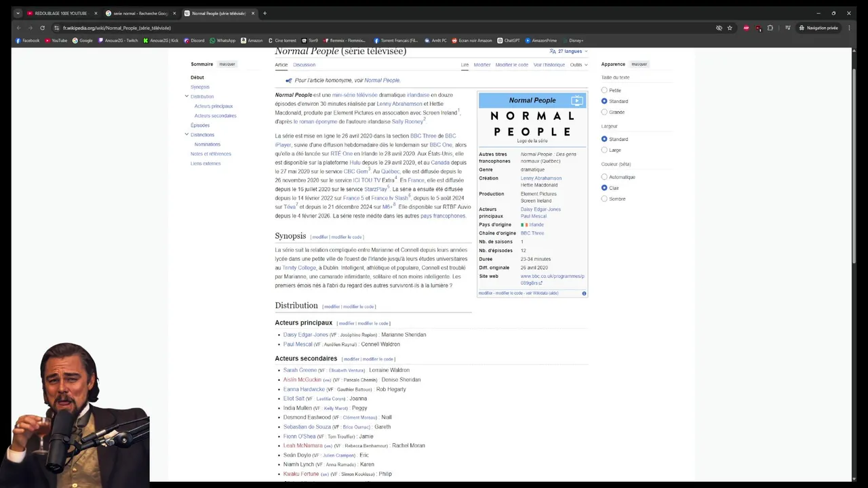This screenshot has width=868, height=488.
Task: Open a new browser tab with plus
Action: coord(264,13)
